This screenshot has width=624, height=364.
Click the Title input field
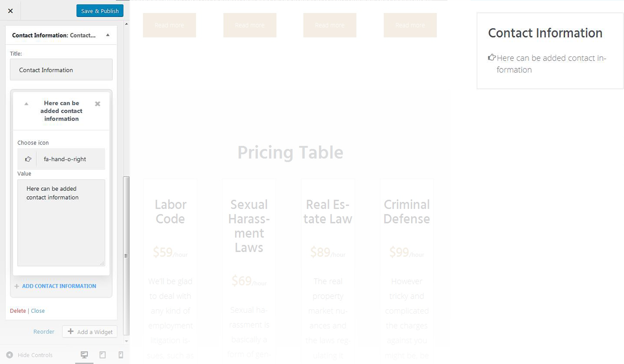point(61,70)
